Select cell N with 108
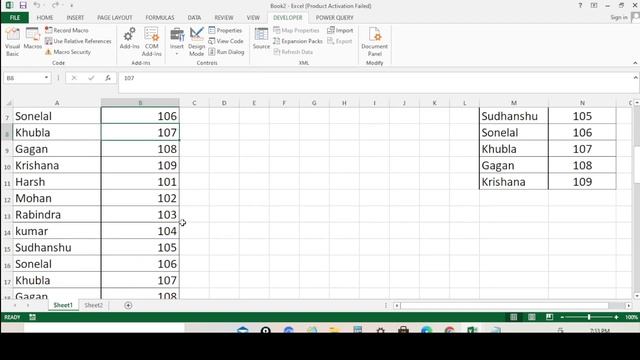640x360 pixels. tap(582, 165)
